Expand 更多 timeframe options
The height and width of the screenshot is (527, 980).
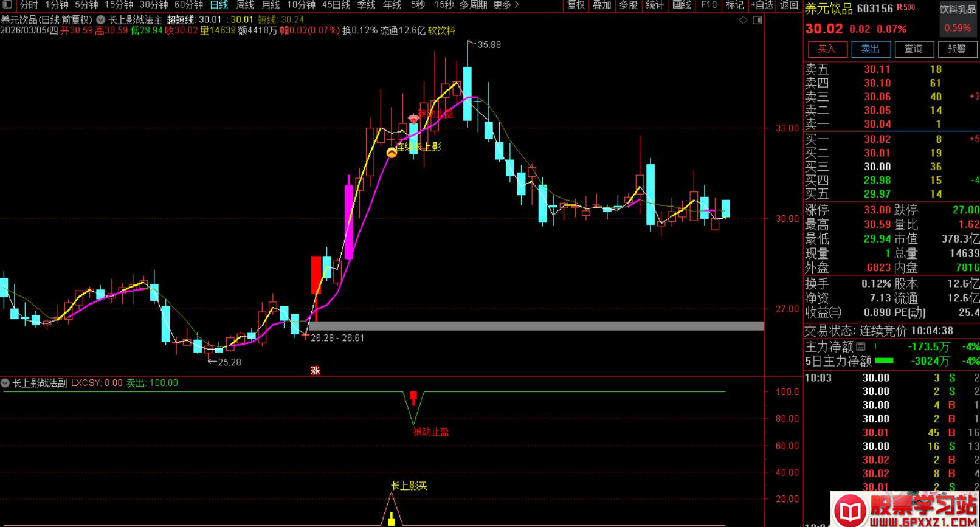point(506,5)
